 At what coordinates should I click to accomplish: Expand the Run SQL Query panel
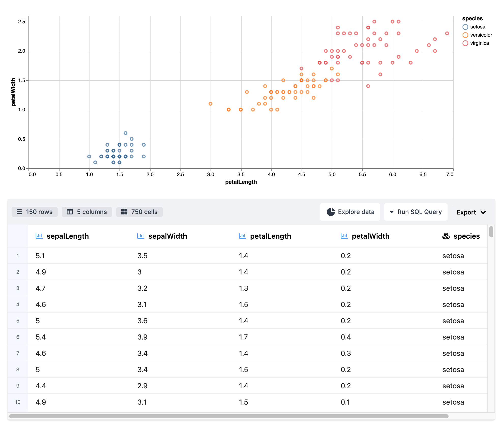click(416, 212)
